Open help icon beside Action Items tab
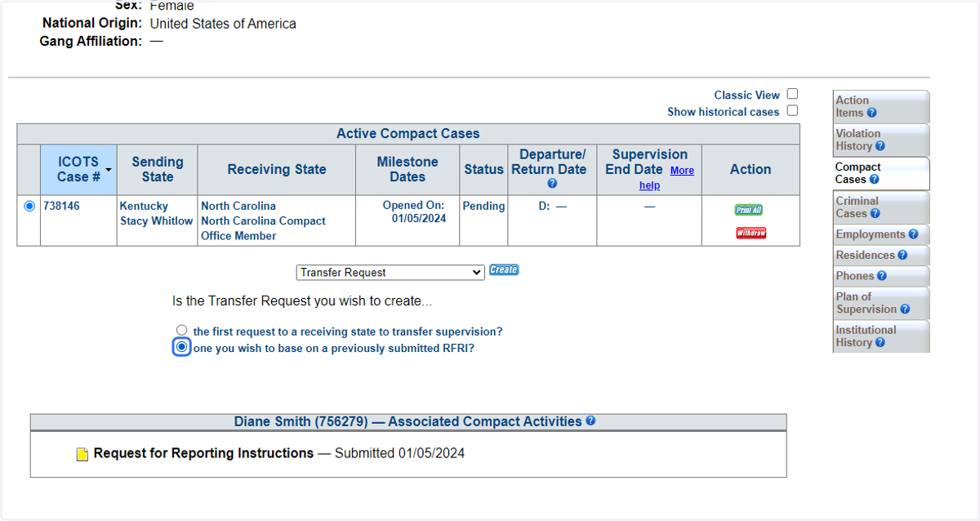The height and width of the screenshot is (521, 980). tap(871, 114)
